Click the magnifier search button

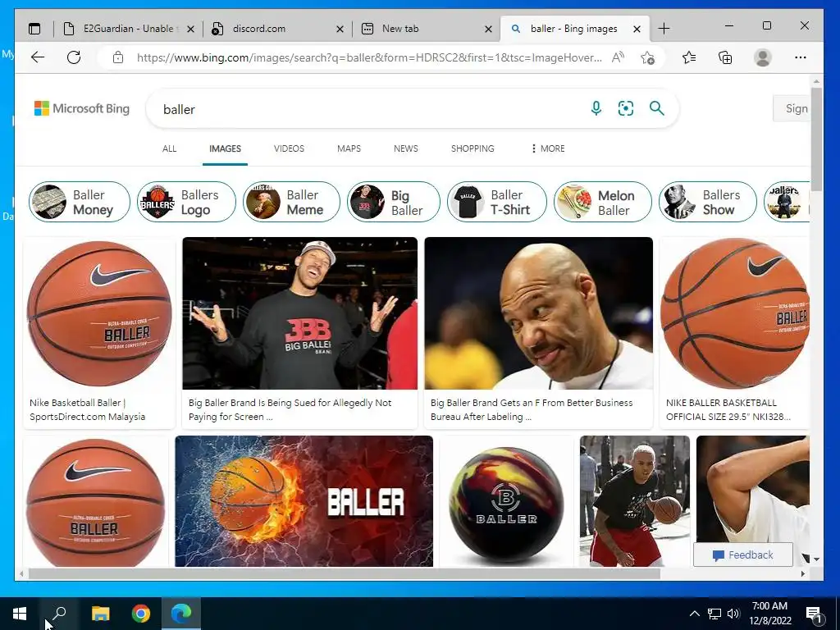657,109
